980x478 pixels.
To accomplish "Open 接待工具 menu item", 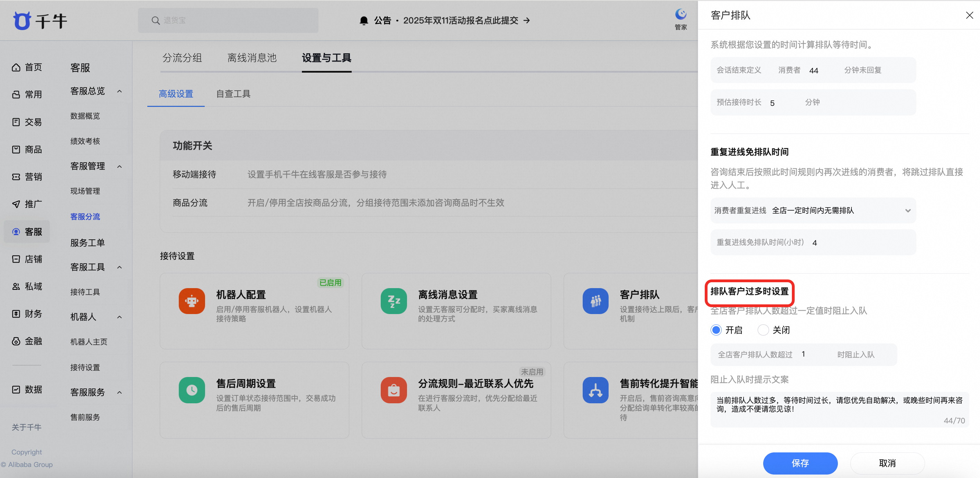I will tap(85, 292).
